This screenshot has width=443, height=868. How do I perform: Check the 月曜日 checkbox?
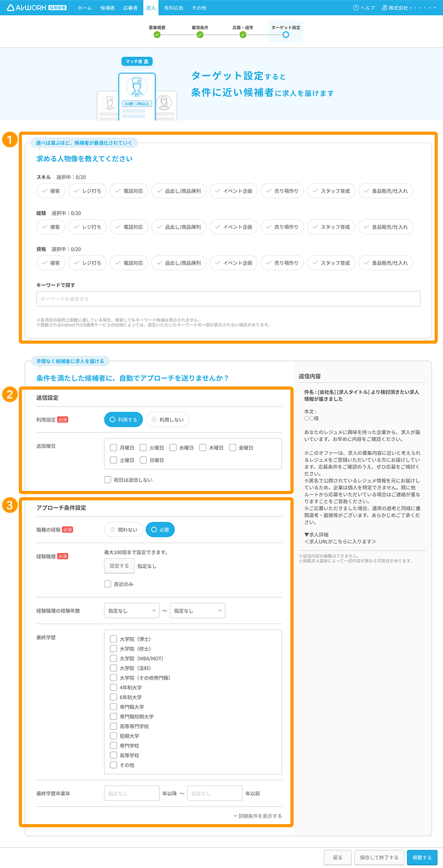coord(113,448)
